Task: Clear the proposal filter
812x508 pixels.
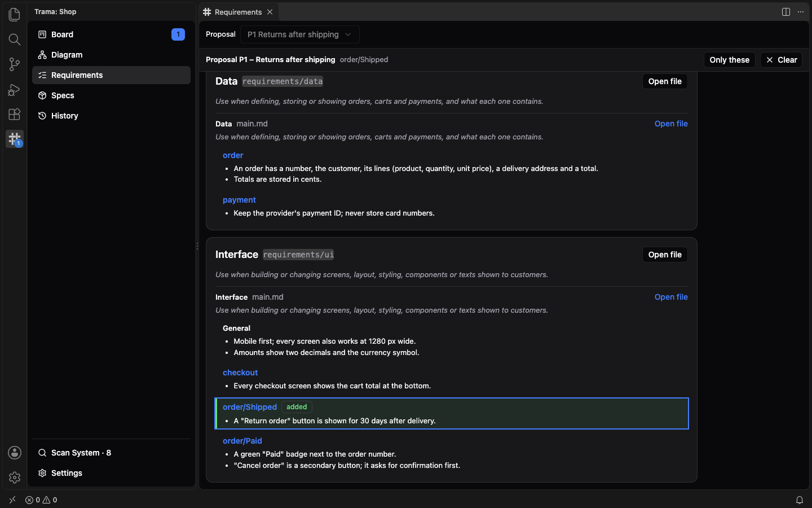Action: point(781,60)
